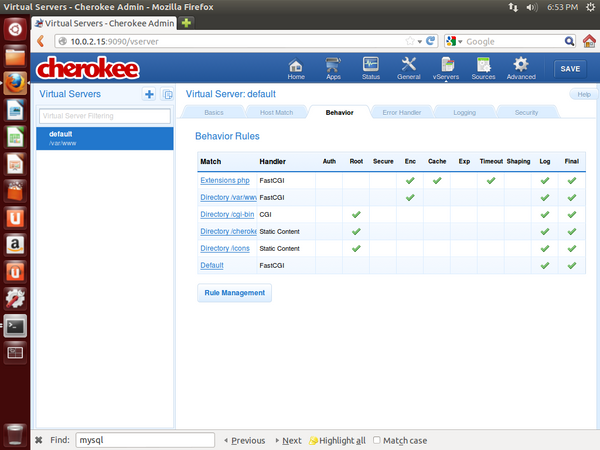Open the Status monitor icon
This screenshot has height=450, width=600.
[x=371, y=68]
